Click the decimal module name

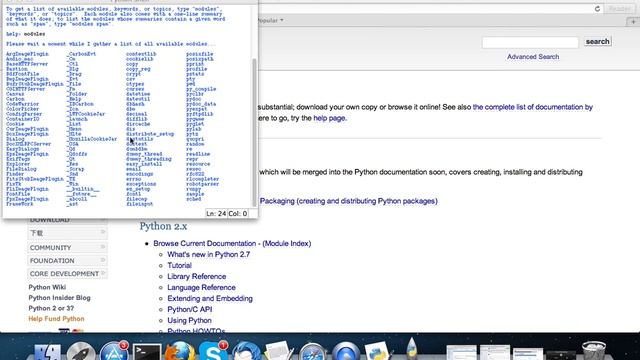[136, 114]
